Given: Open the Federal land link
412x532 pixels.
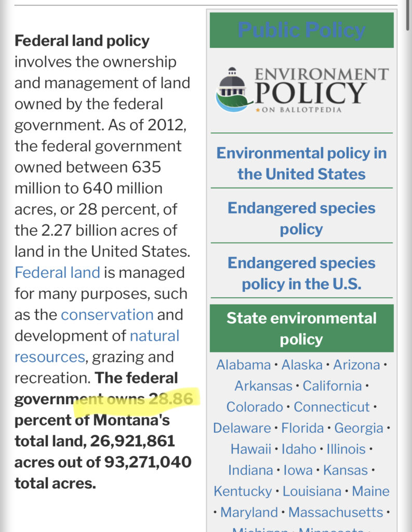Looking at the screenshot, I should pyautogui.click(x=57, y=273).
